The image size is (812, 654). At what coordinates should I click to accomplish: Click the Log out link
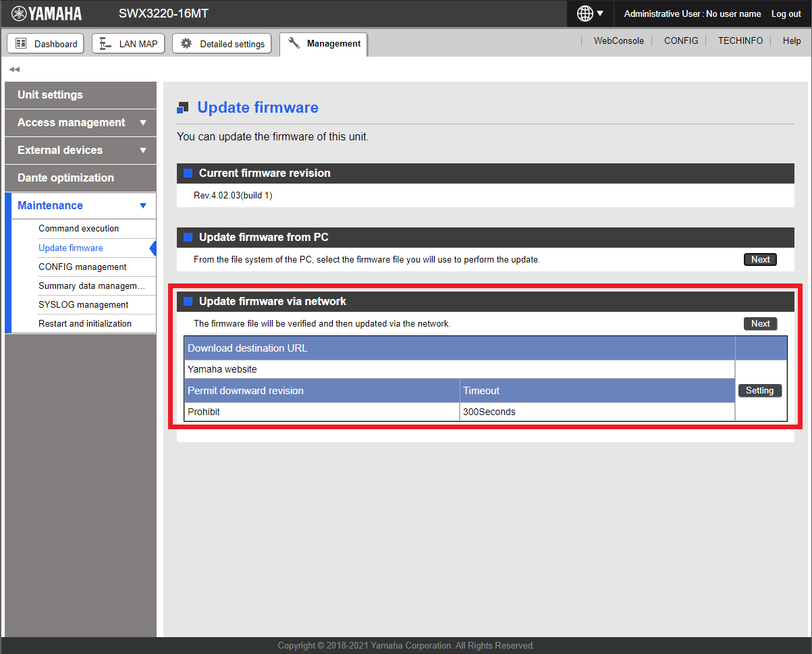pos(786,13)
